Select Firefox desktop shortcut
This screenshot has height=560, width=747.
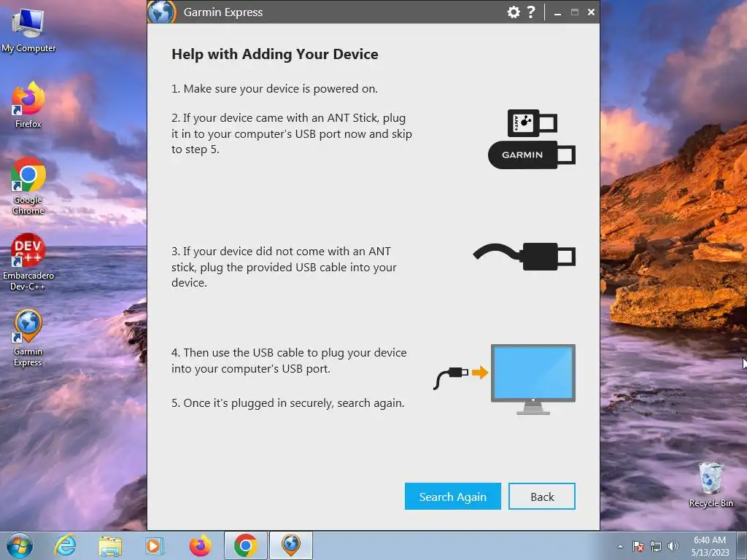click(28, 105)
